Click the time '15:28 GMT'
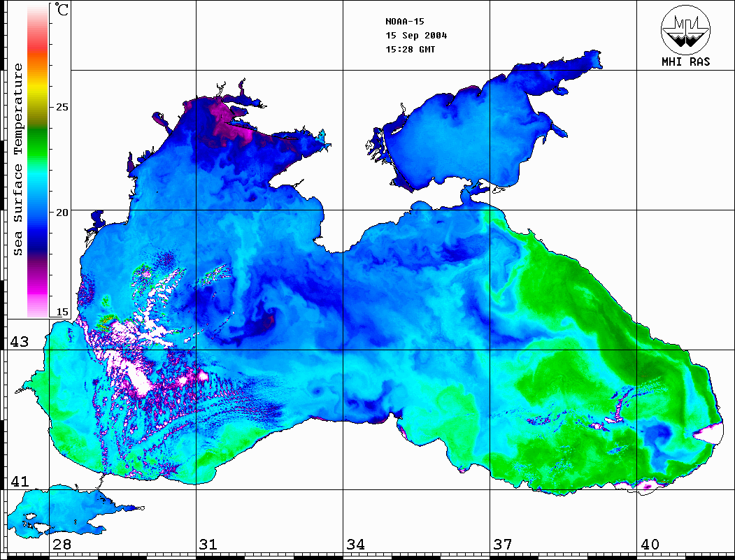This screenshot has width=735, height=560. pyautogui.click(x=410, y=49)
